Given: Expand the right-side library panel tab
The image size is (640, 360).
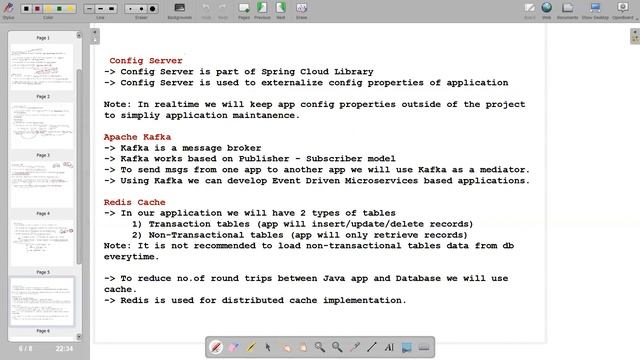Looking at the screenshot, I should pos(635,36).
